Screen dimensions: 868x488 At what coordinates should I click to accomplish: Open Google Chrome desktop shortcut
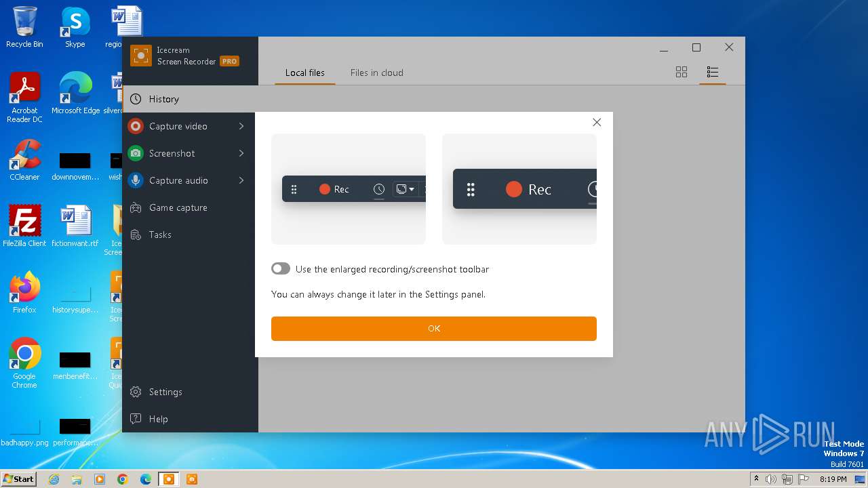click(x=24, y=363)
